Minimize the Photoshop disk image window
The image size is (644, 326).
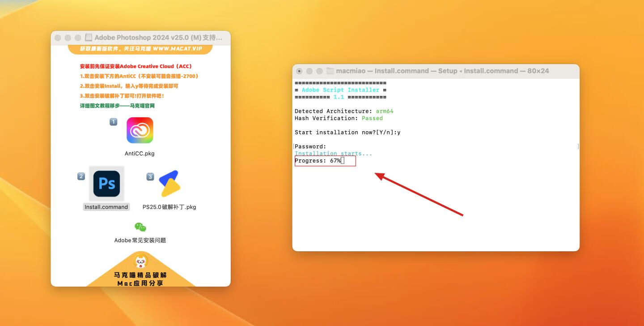(68, 38)
